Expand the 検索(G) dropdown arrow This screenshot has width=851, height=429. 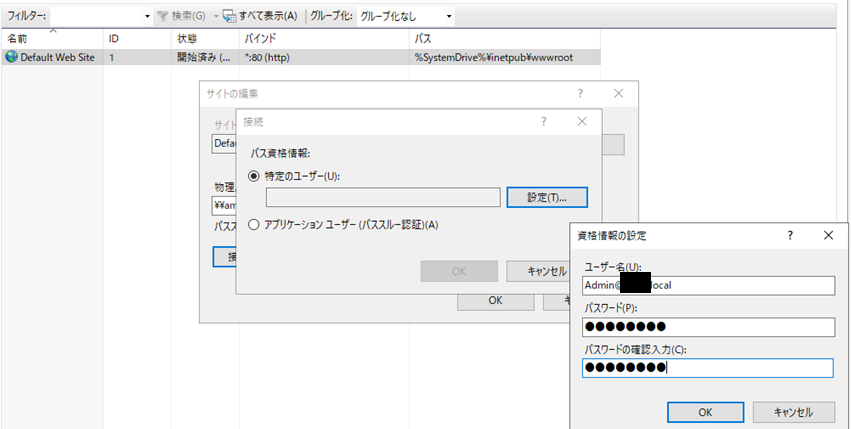(215, 17)
